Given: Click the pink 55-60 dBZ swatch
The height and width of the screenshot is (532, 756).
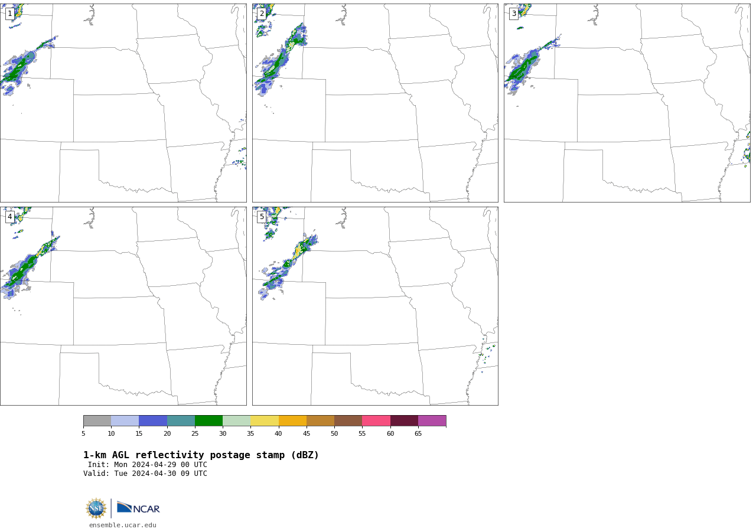Looking at the screenshot, I should pyautogui.click(x=376, y=421).
